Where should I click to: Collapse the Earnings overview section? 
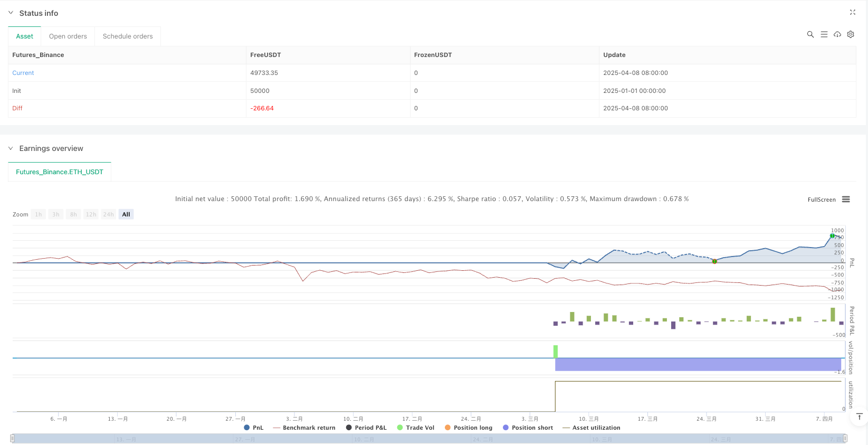click(11, 148)
